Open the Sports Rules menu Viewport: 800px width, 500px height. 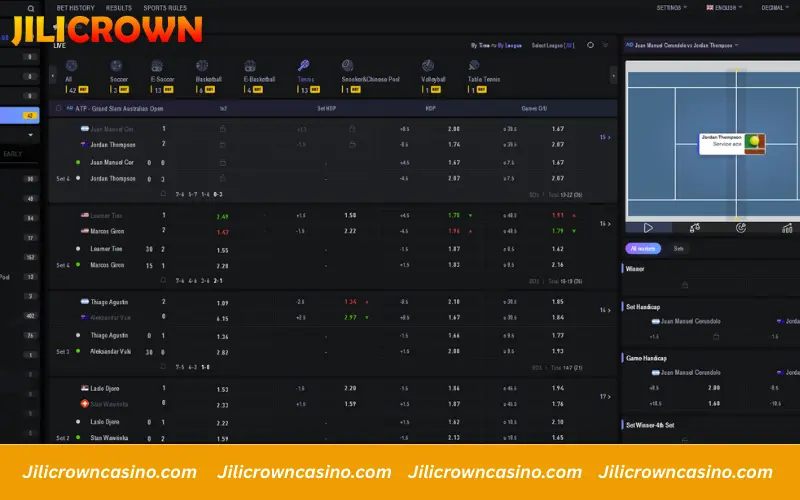tap(165, 8)
